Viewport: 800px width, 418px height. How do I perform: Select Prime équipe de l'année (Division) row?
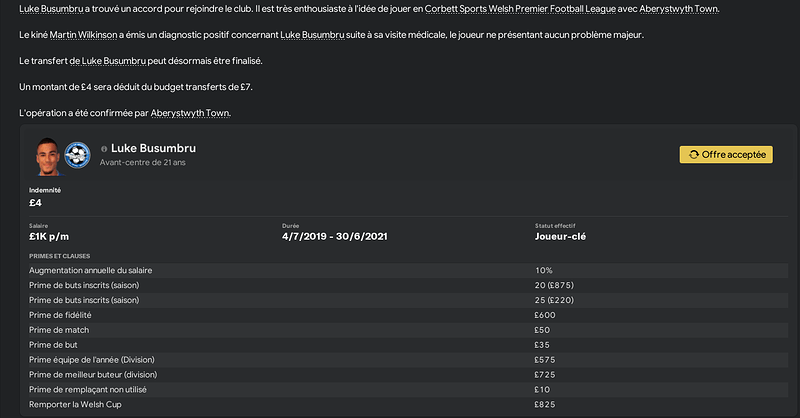pyautogui.click(x=408, y=360)
